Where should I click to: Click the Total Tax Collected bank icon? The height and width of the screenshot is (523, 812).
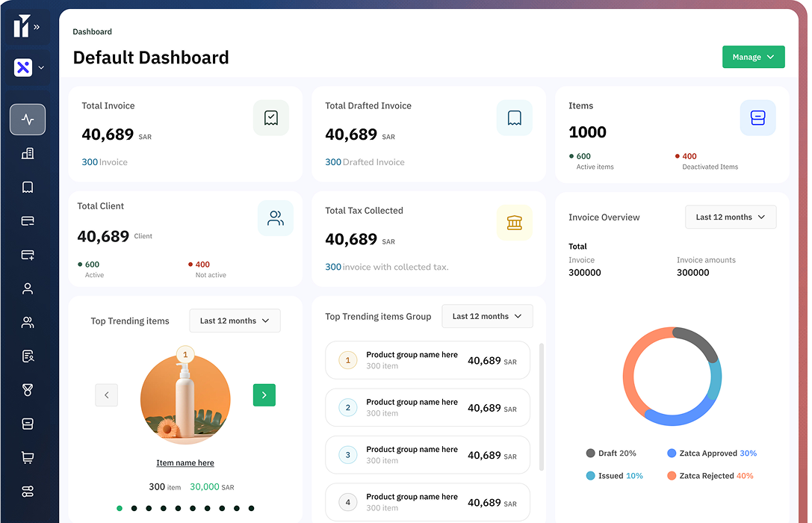click(515, 222)
